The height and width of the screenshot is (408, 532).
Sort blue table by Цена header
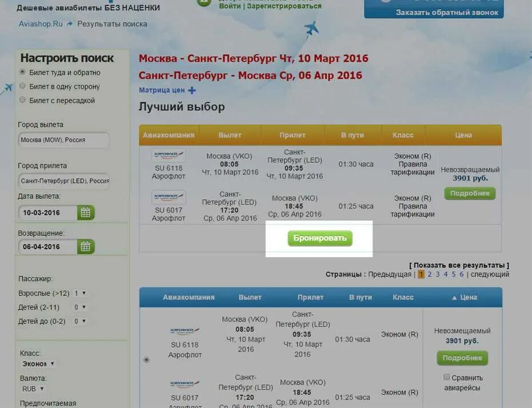pyautogui.click(x=469, y=298)
